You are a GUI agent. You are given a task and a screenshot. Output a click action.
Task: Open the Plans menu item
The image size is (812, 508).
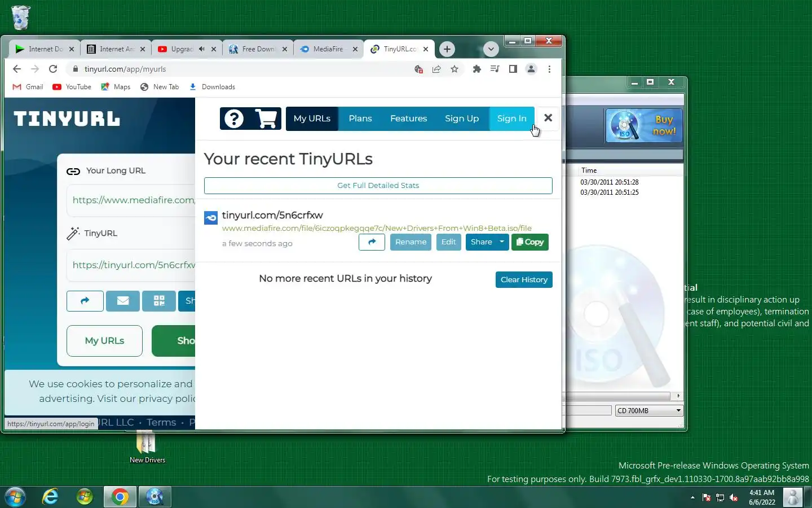point(360,119)
